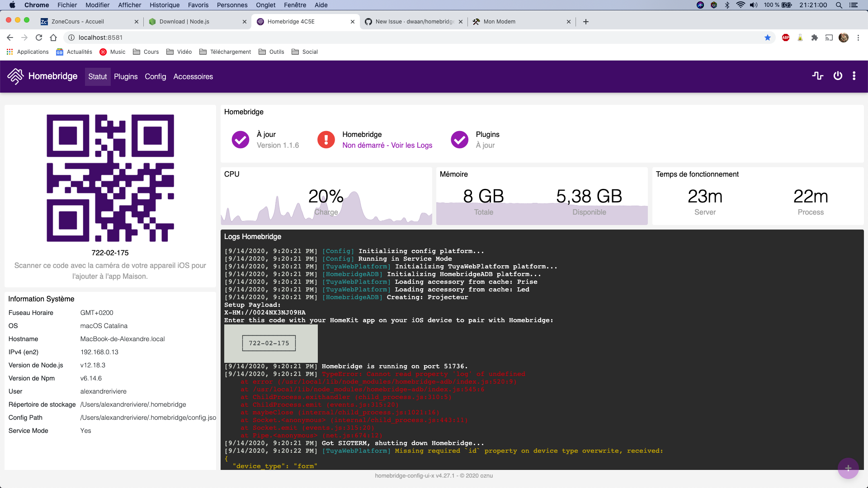Open the Accessoires tab
This screenshot has width=868, height=488.
[x=193, y=77]
